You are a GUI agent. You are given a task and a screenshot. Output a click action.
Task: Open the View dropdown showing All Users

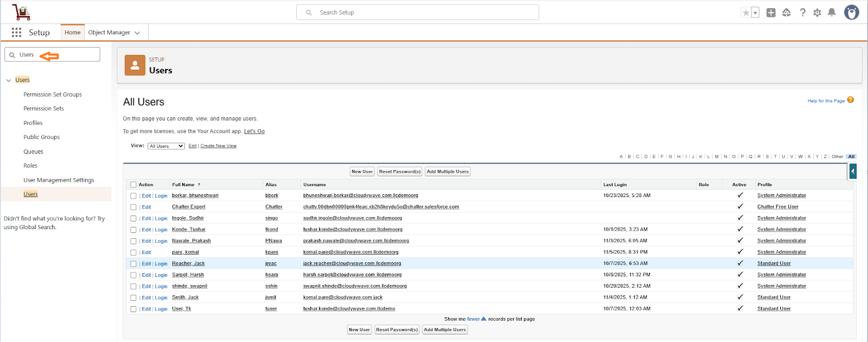click(x=166, y=146)
